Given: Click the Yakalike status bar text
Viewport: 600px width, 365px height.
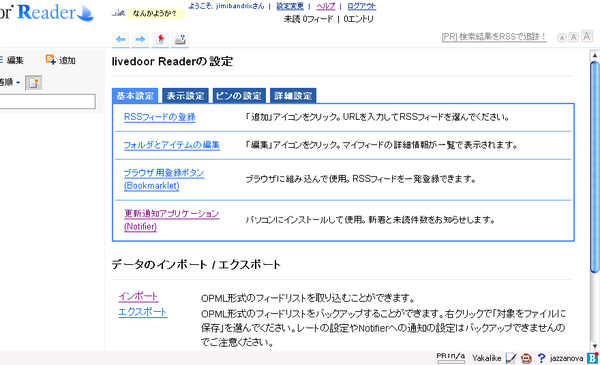Looking at the screenshot, I should tap(486, 358).
